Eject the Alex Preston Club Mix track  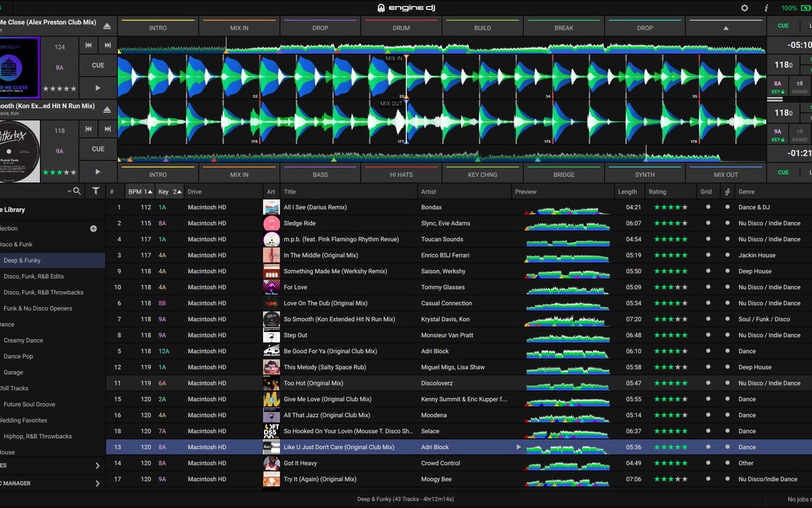coord(107,26)
